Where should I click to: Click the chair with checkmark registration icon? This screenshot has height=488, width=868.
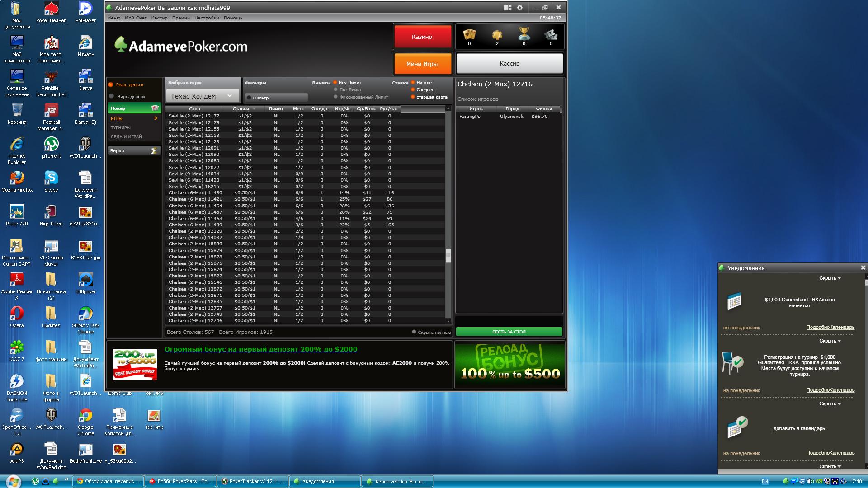tap(732, 362)
